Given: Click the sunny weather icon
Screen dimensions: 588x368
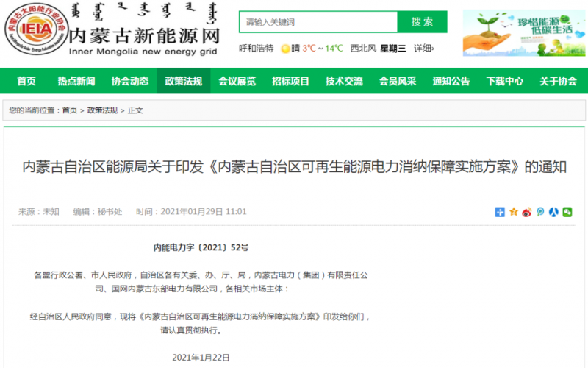Looking at the screenshot, I should pos(284,49).
